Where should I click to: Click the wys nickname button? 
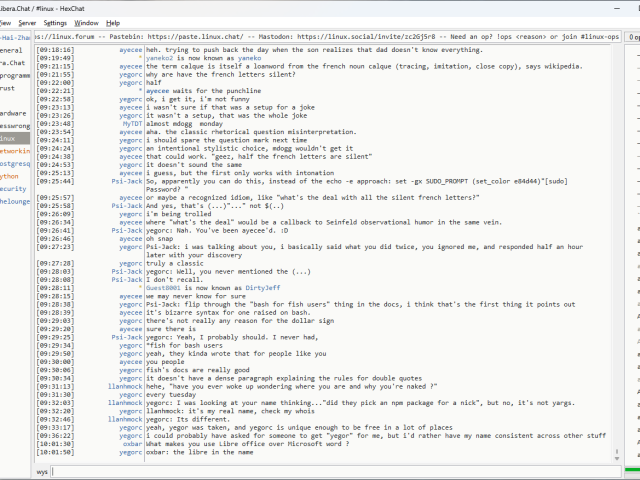[x=43, y=470]
